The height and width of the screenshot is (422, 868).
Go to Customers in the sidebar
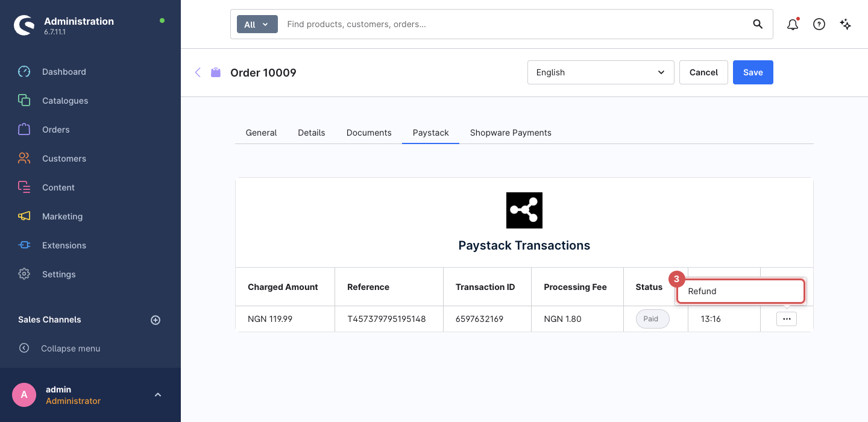point(64,159)
